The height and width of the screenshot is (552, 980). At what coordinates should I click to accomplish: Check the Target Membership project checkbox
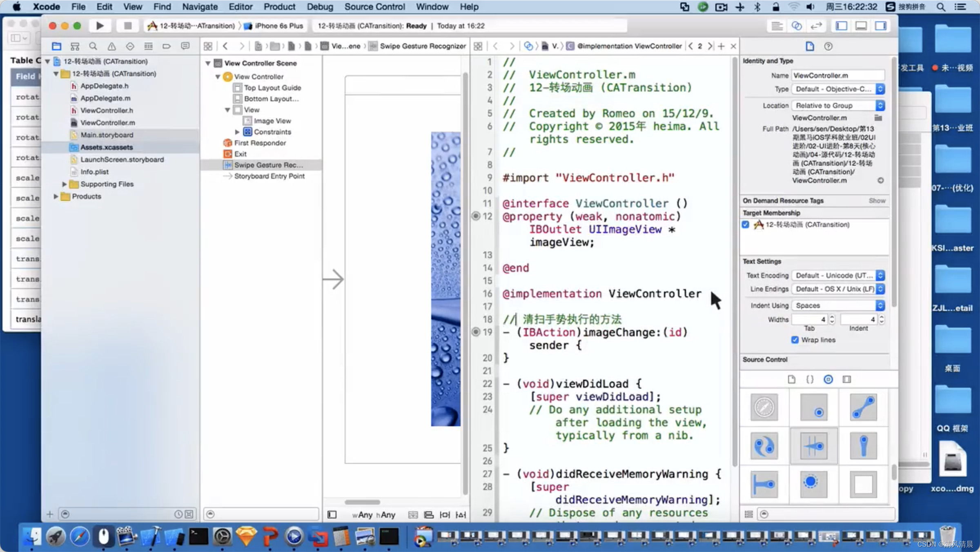746,224
